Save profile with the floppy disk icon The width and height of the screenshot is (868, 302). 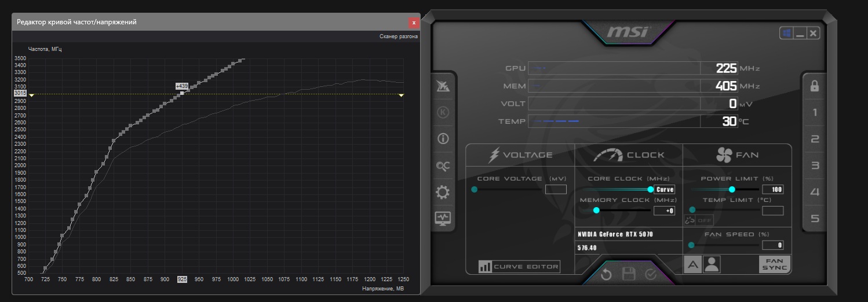629,274
